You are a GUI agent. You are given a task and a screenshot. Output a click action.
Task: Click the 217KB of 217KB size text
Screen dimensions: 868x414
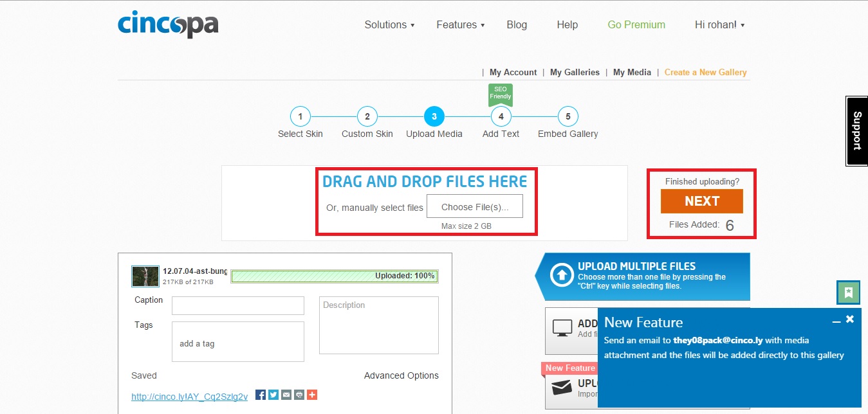pos(188,282)
